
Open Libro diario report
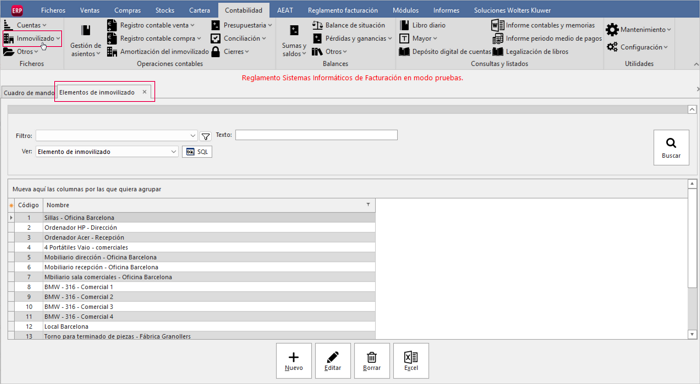point(423,25)
